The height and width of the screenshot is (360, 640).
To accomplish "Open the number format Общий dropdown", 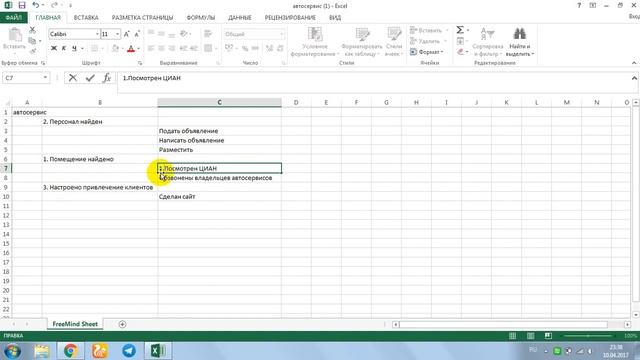I will [x=282, y=34].
